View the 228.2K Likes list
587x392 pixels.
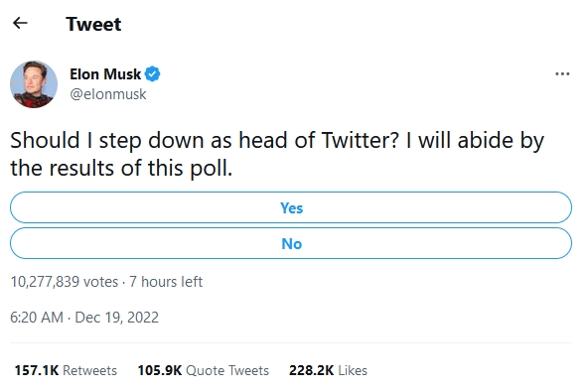coord(328,370)
